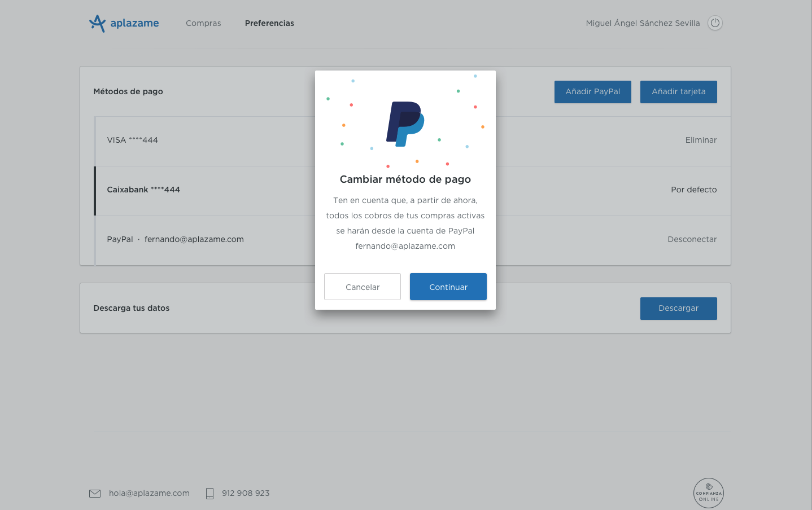812x510 pixels.
Task: Click the user name Miguel Ángel Sánchez Sevilla
Action: click(643, 23)
